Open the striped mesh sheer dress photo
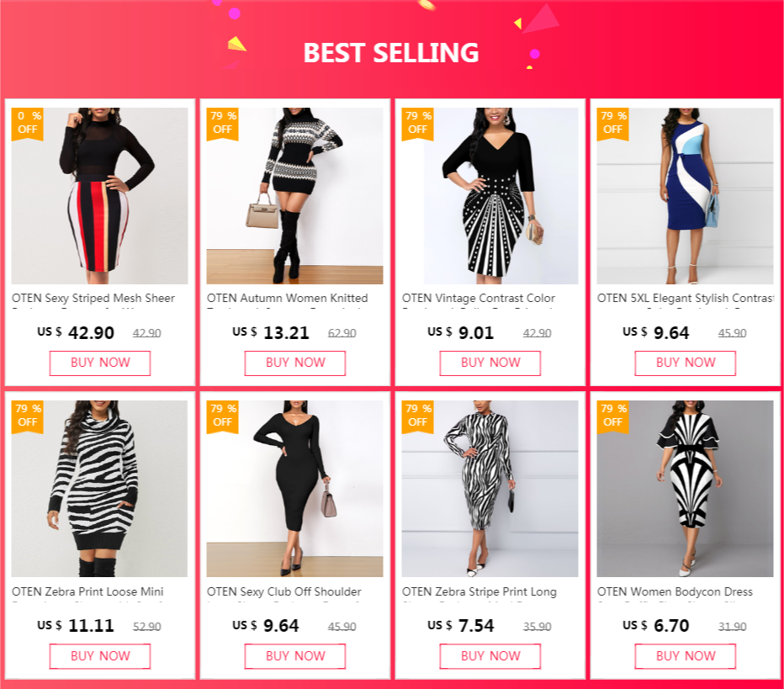This screenshot has height=689, width=784. point(99,195)
